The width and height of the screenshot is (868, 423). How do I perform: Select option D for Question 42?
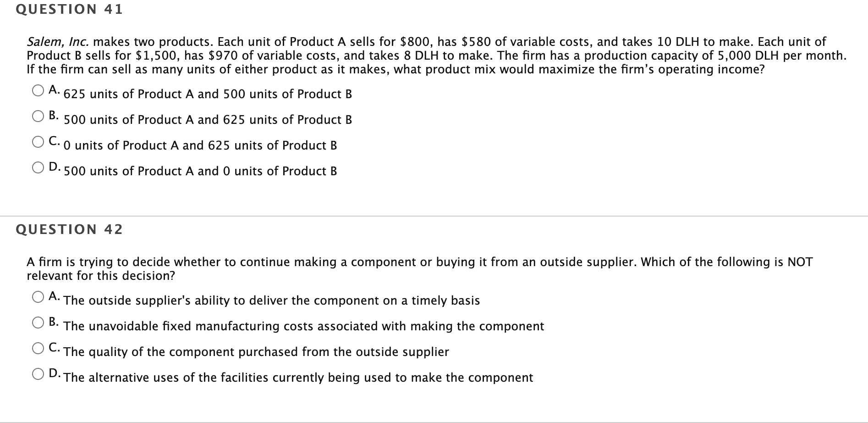(x=38, y=373)
